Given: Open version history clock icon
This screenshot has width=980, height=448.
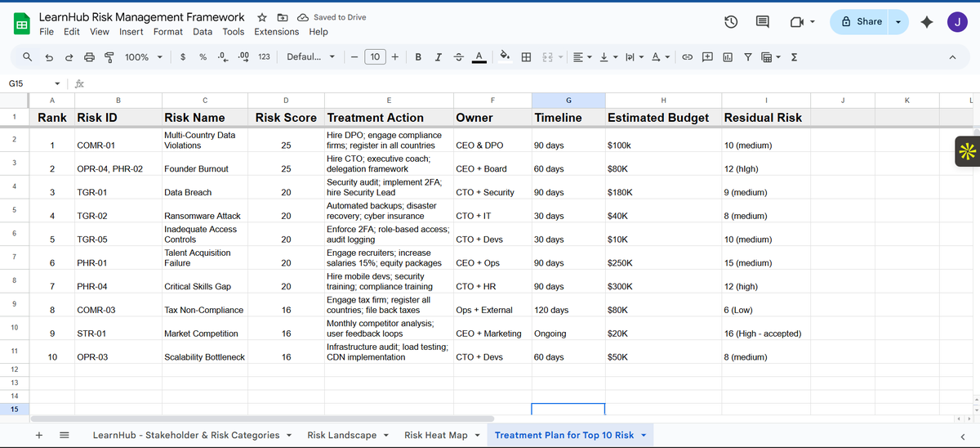Looking at the screenshot, I should click(x=732, y=22).
